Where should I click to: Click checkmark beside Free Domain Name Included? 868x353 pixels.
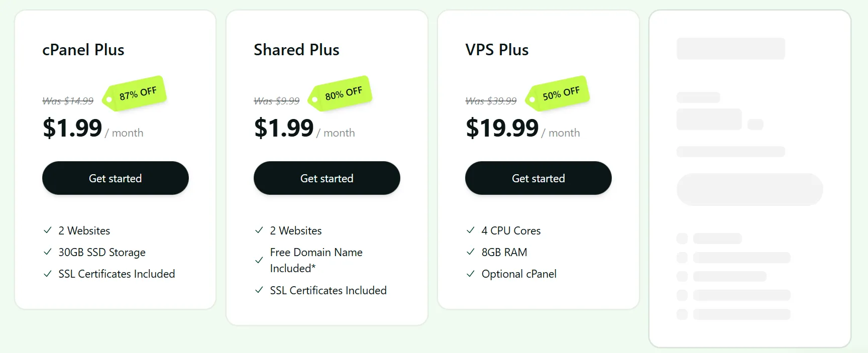click(258, 260)
